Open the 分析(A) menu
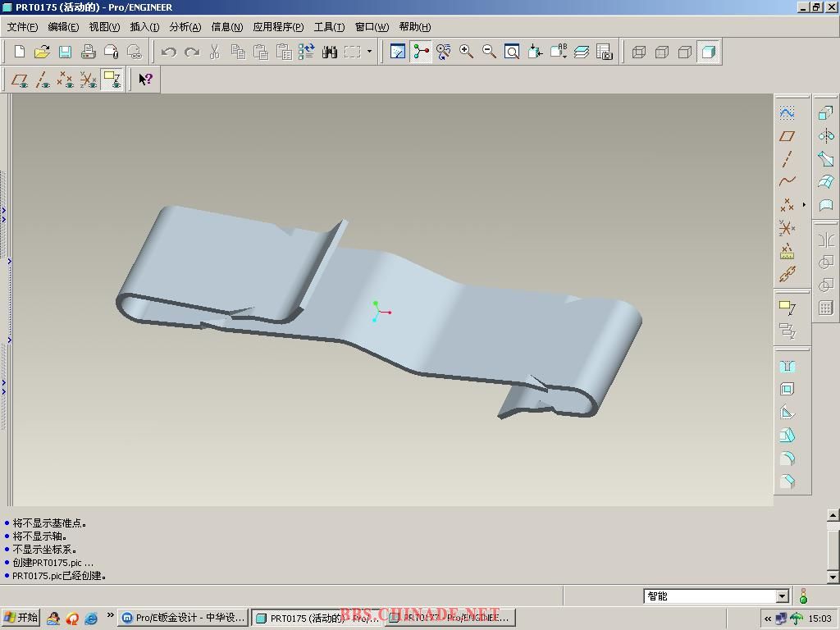This screenshot has height=630, width=840. click(x=185, y=27)
